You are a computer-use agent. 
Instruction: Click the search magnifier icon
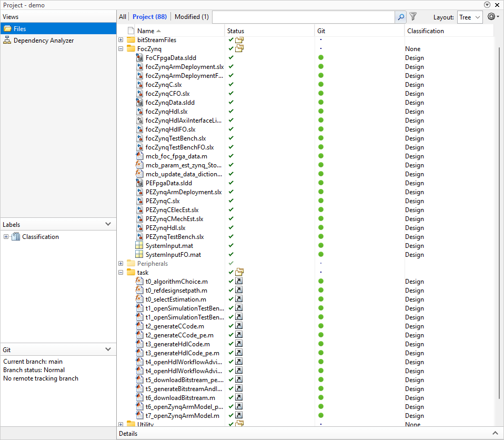pos(400,17)
